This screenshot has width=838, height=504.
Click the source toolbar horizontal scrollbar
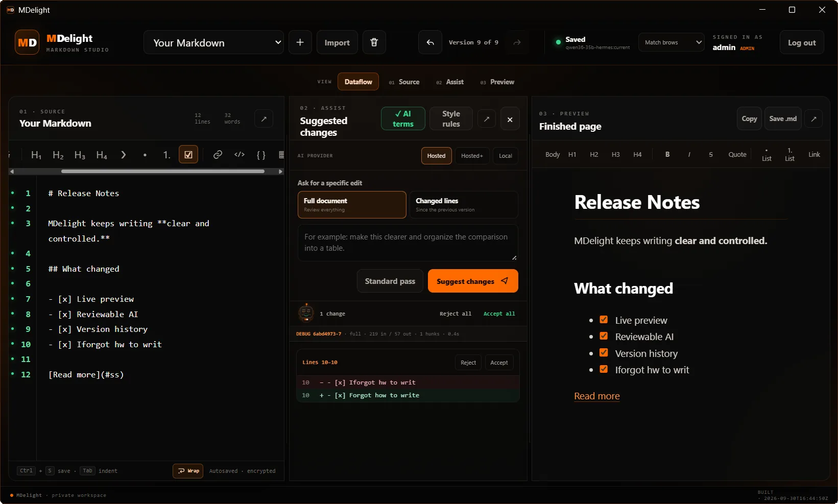click(x=162, y=172)
